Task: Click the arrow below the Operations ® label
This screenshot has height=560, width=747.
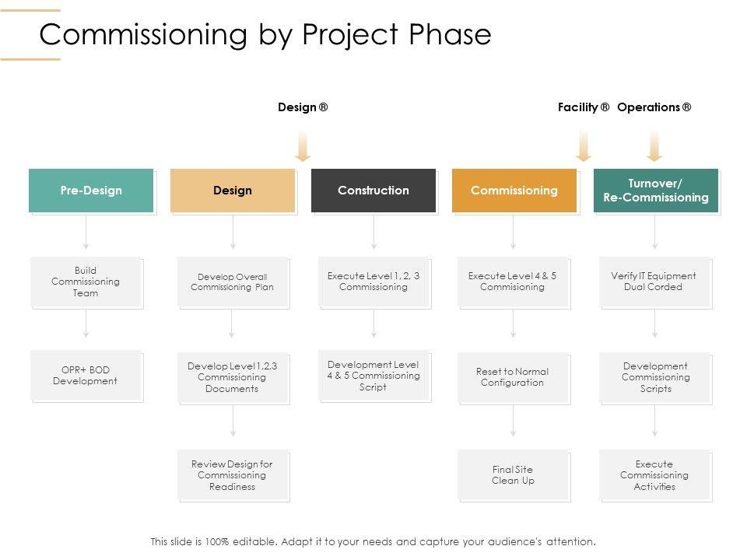Action: coord(654,145)
